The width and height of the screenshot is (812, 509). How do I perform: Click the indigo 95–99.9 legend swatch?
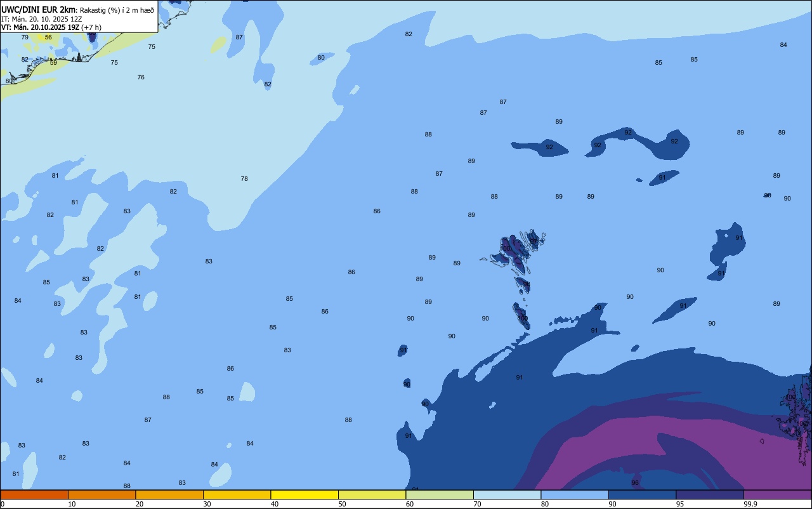click(x=710, y=494)
